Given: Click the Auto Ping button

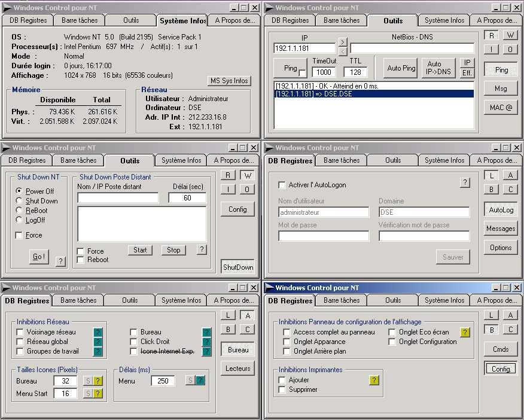Looking at the screenshot, I should pos(401,68).
